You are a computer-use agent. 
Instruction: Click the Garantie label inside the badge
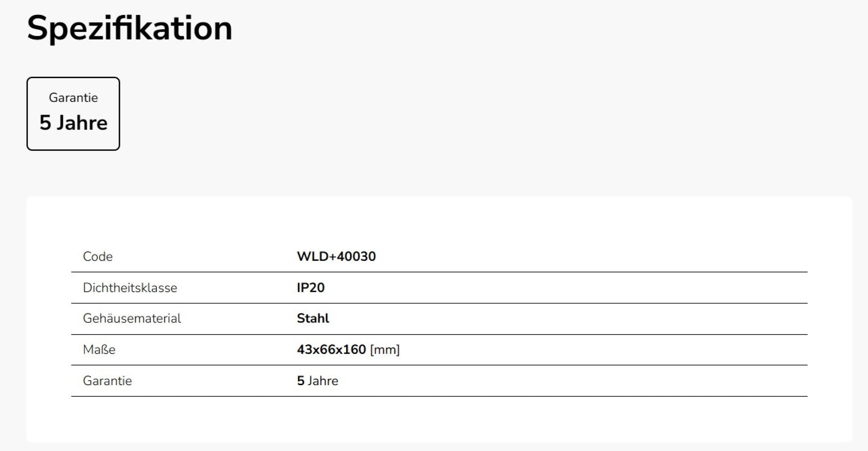pos(73,97)
